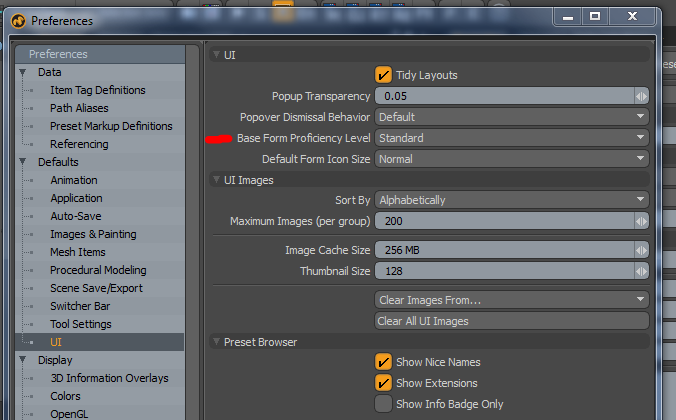Open Preset Markup Definitions page
Image resolution: width=676 pixels, height=420 pixels.
[111, 126]
